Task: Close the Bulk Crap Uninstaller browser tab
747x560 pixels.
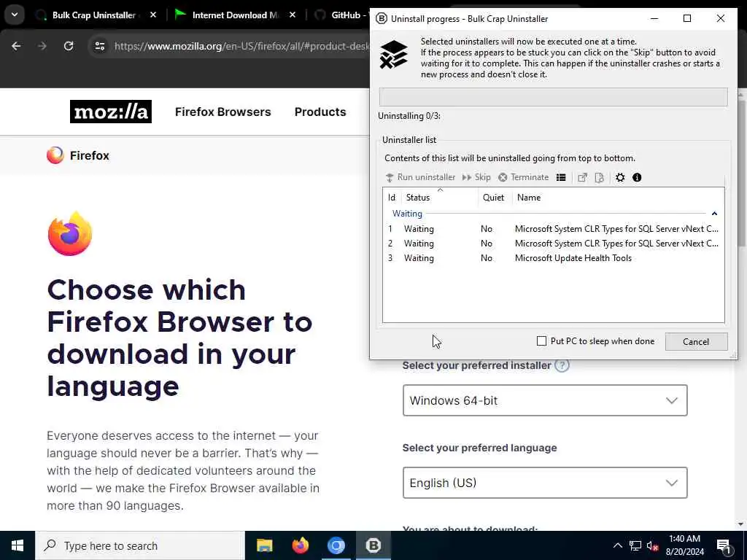Action: (x=153, y=15)
